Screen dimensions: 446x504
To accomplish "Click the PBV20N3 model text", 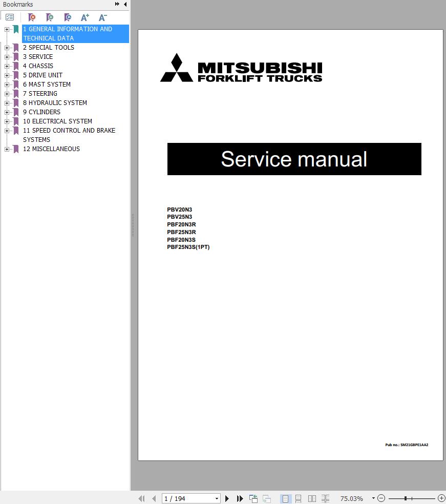I will click(179, 209).
